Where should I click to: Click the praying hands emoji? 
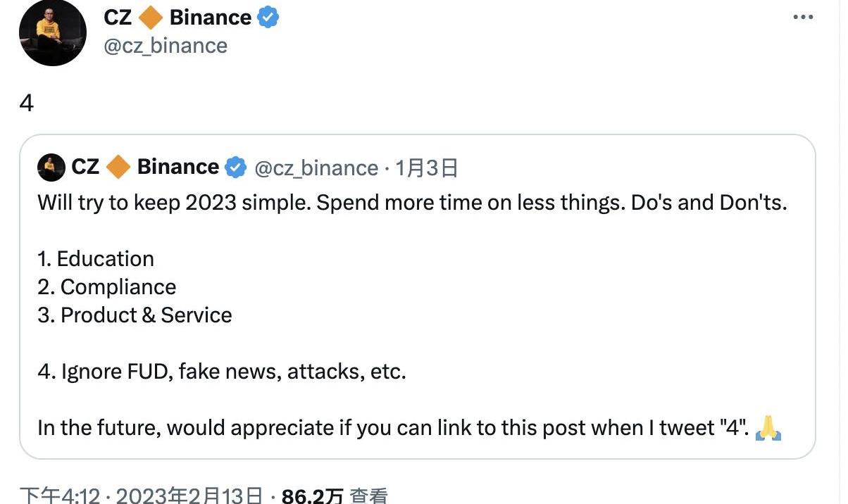pyautogui.click(x=768, y=428)
